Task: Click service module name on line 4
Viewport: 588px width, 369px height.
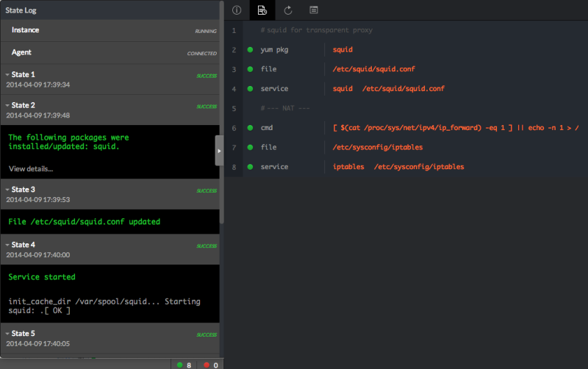Action: (274, 88)
